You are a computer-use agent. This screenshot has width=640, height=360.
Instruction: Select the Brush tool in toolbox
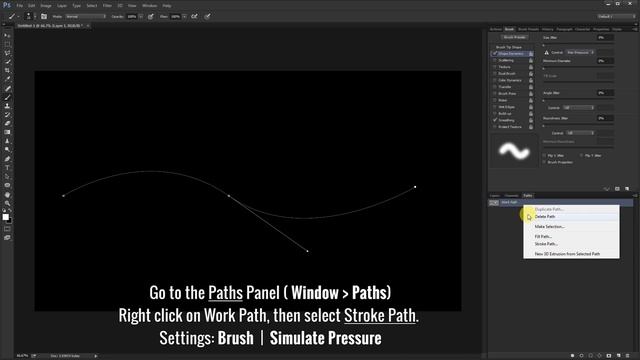[x=7, y=97]
